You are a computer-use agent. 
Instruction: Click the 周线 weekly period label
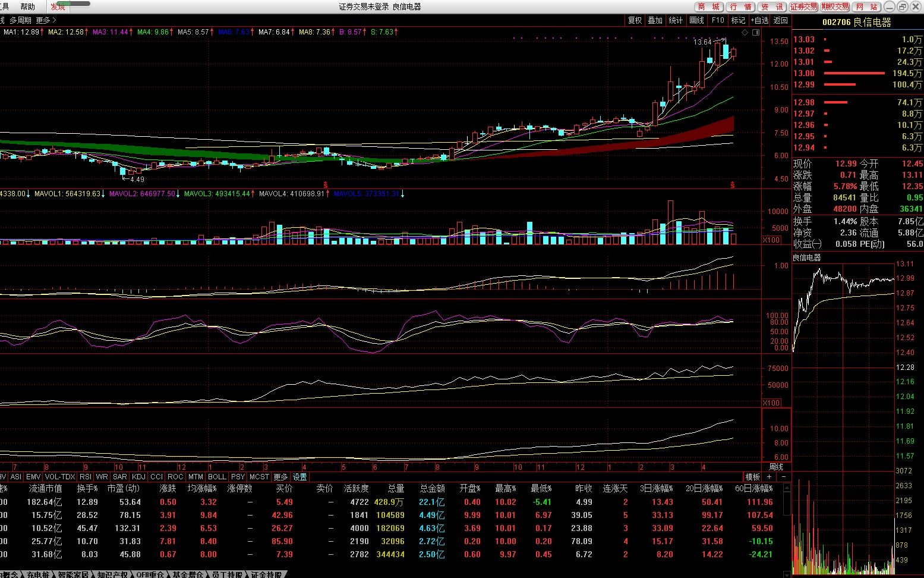coord(776,467)
